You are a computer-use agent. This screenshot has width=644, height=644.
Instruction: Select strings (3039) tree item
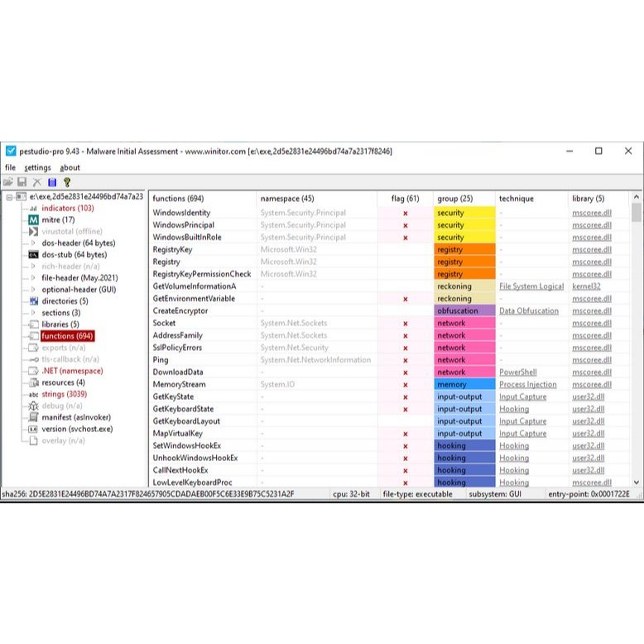click(64, 394)
